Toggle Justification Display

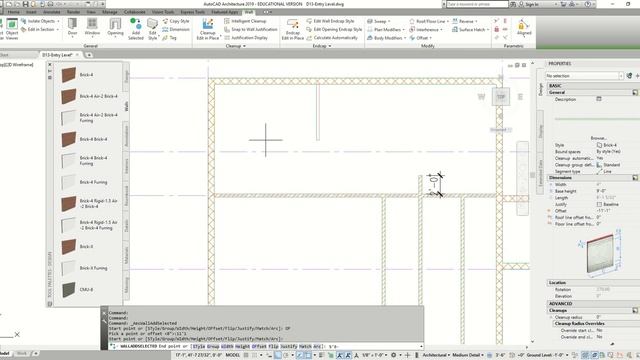click(246, 38)
